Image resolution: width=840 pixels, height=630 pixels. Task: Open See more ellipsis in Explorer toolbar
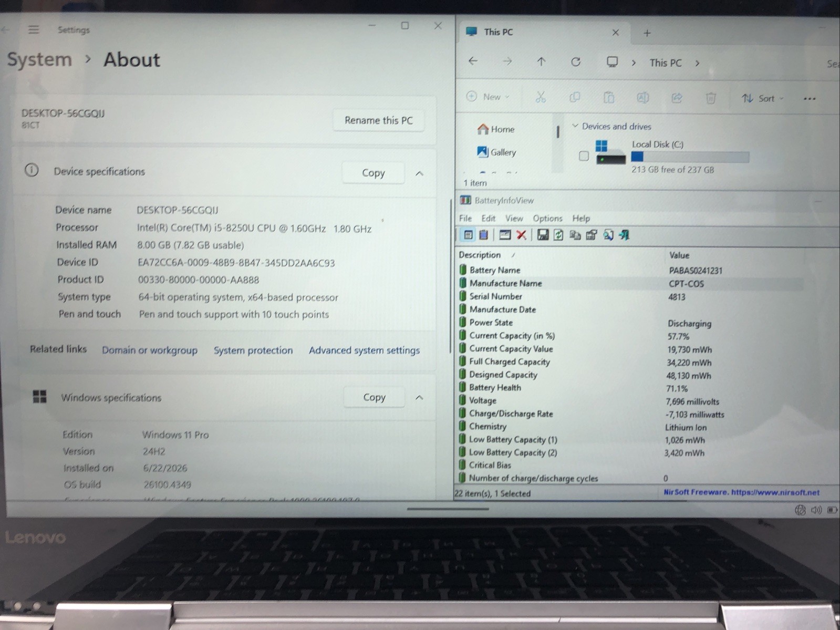point(810,98)
